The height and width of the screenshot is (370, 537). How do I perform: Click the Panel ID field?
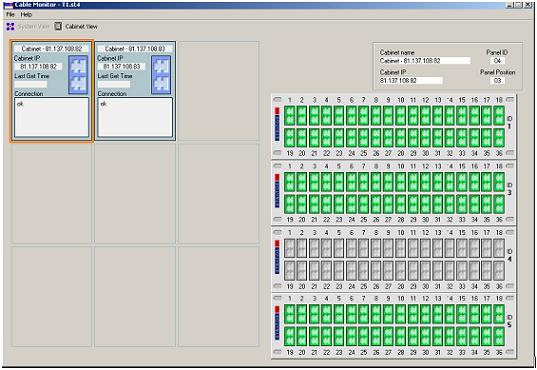[497, 61]
